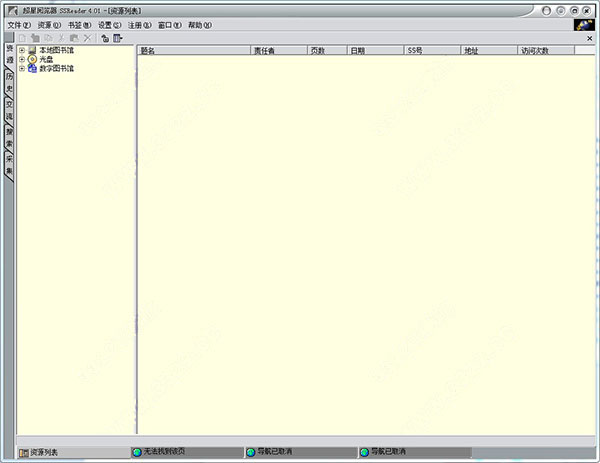Image resolution: width=600 pixels, height=463 pixels.
Task: Sort by the 页数 column header
Action: click(327, 51)
